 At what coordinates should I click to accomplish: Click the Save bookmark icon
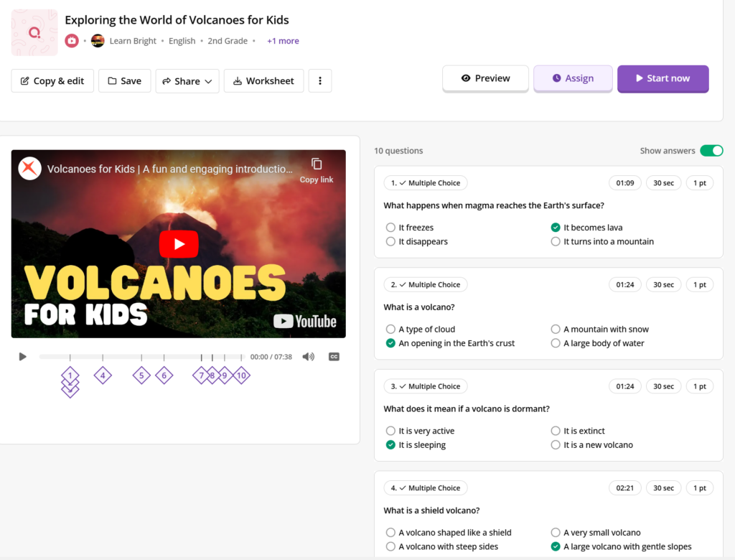click(111, 80)
